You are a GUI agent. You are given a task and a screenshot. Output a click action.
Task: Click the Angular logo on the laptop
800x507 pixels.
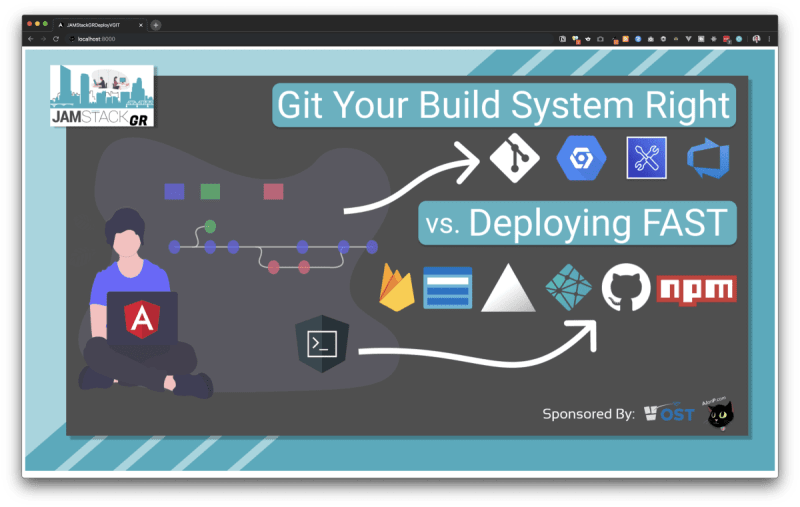tap(142, 319)
